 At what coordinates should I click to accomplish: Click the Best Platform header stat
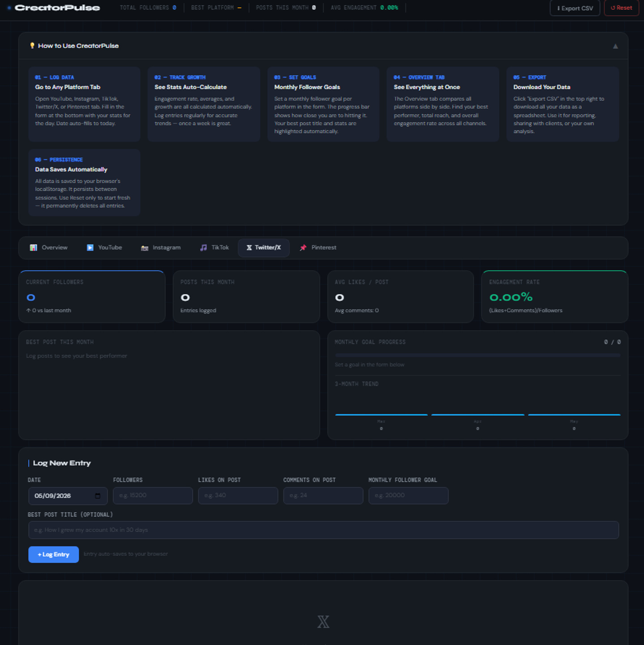pos(216,8)
